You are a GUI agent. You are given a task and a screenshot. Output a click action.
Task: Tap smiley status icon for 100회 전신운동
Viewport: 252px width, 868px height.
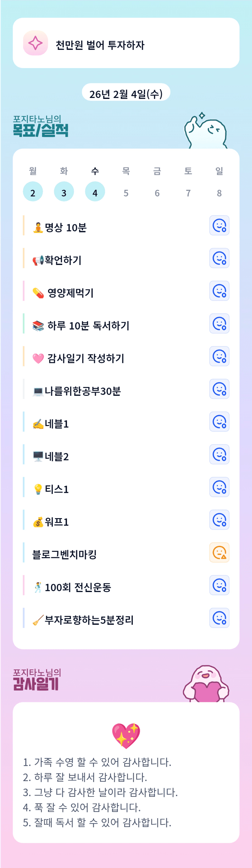click(x=219, y=585)
